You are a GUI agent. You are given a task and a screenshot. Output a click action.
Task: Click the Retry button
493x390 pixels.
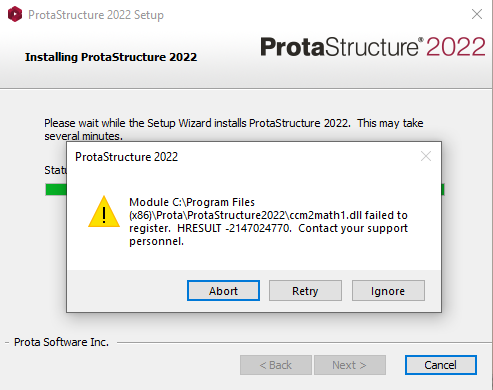(305, 291)
